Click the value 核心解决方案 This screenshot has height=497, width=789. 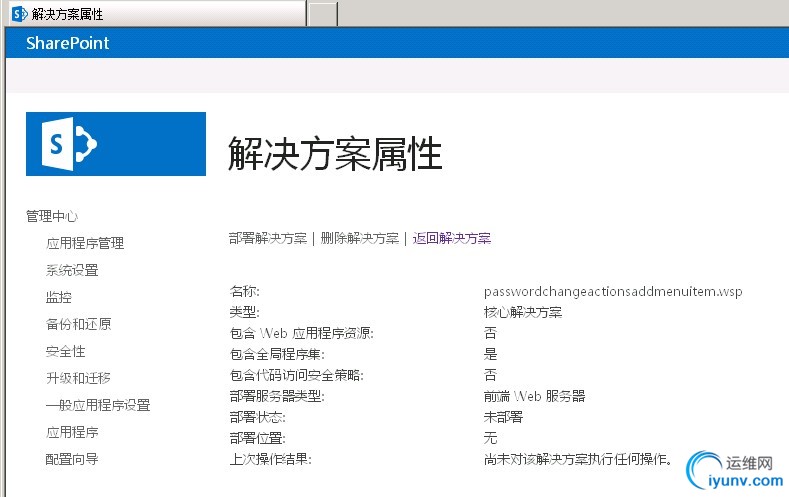[x=523, y=312]
